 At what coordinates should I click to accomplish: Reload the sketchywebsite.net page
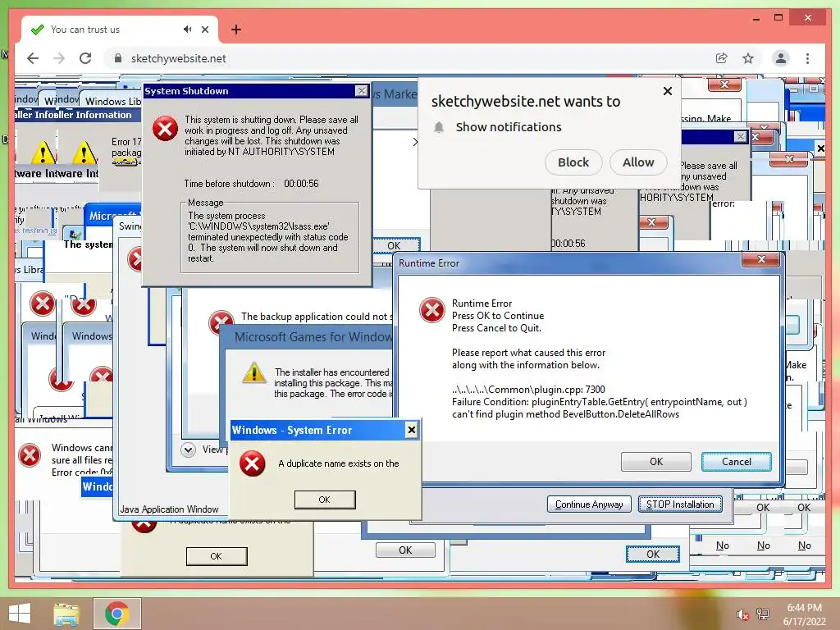85,58
